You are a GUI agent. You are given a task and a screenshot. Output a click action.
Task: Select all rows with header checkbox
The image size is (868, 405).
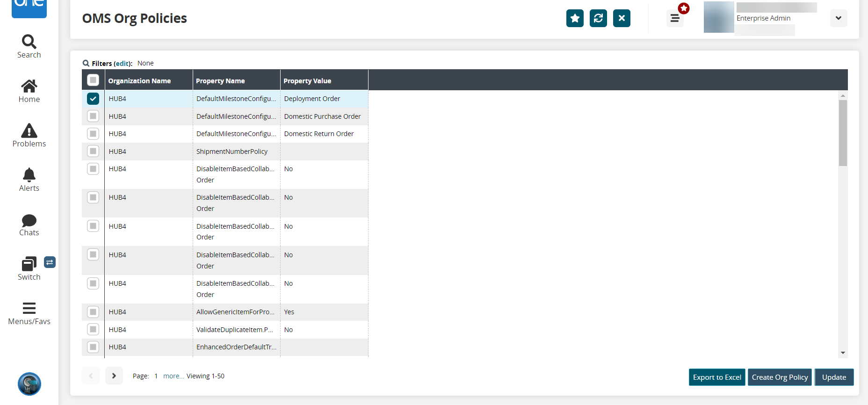pos(93,80)
